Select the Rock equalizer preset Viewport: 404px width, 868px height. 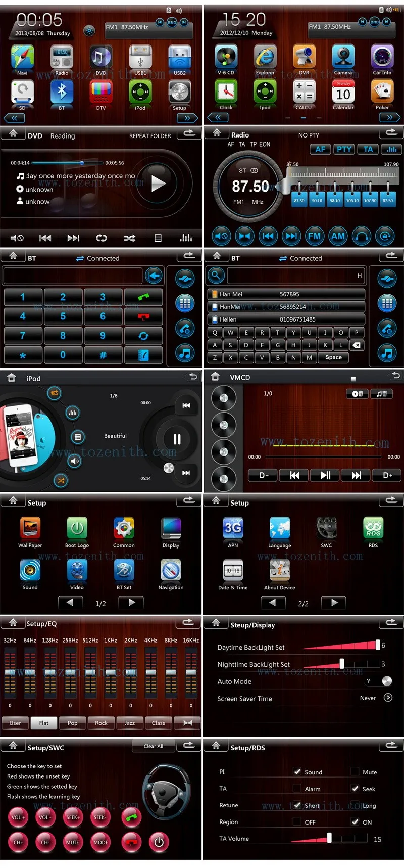101,723
